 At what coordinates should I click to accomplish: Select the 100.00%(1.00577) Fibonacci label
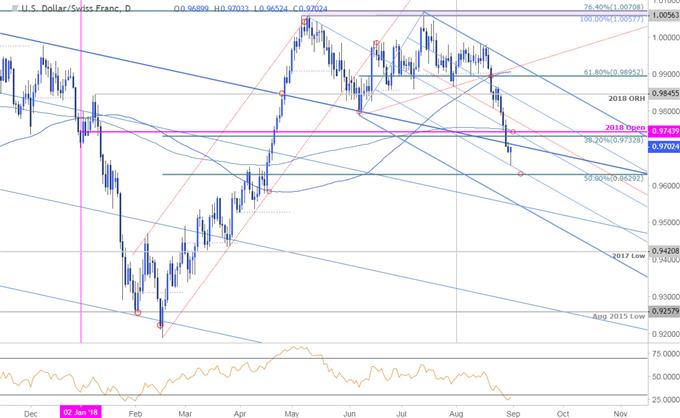[x=612, y=19]
